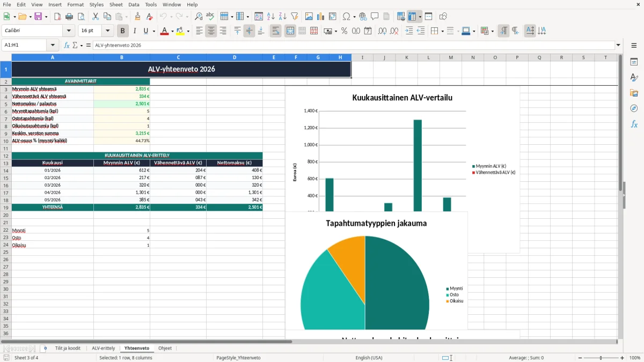Toggle Align Right
Image resolution: width=644 pixels, height=362 pixels.
pyautogui.click(x=223, y=31)
